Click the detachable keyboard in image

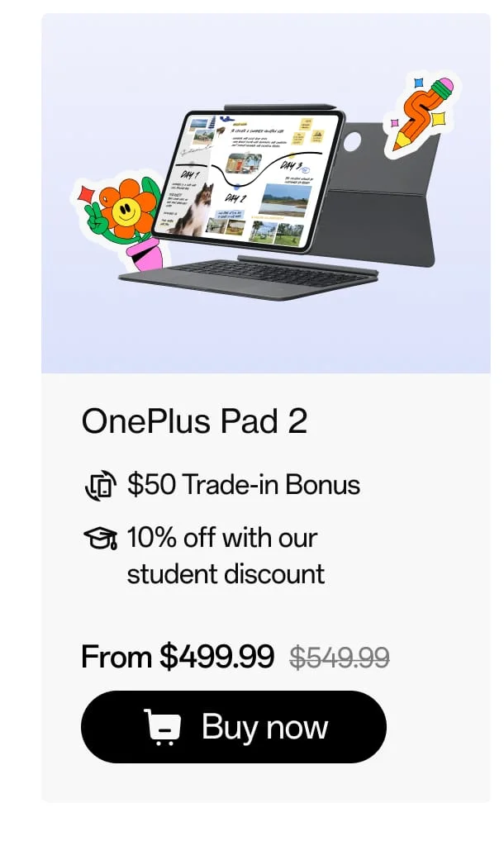coord(248,277)
